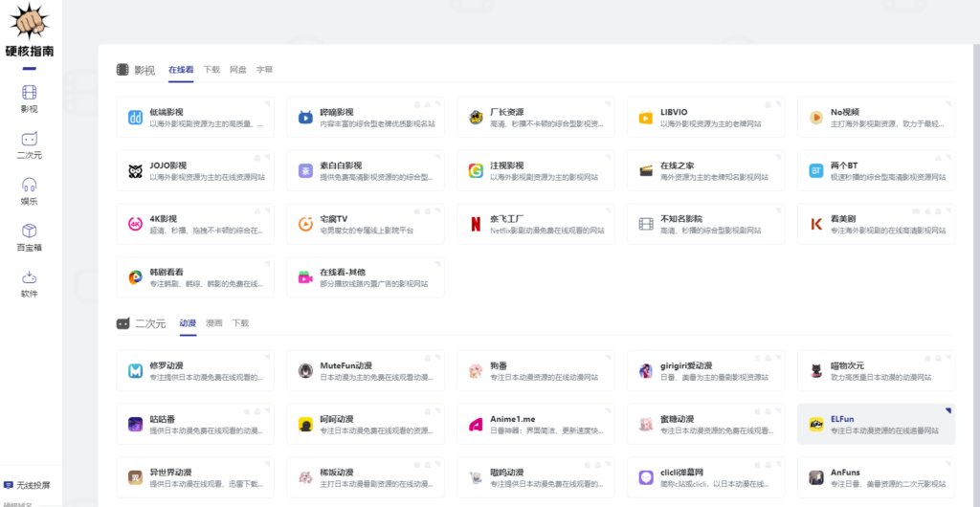The height and width of the screenshot is (507, 980).
Task: Click the '海外资源为主的老牌知名影视网站' description text
Action: point(714,177)
